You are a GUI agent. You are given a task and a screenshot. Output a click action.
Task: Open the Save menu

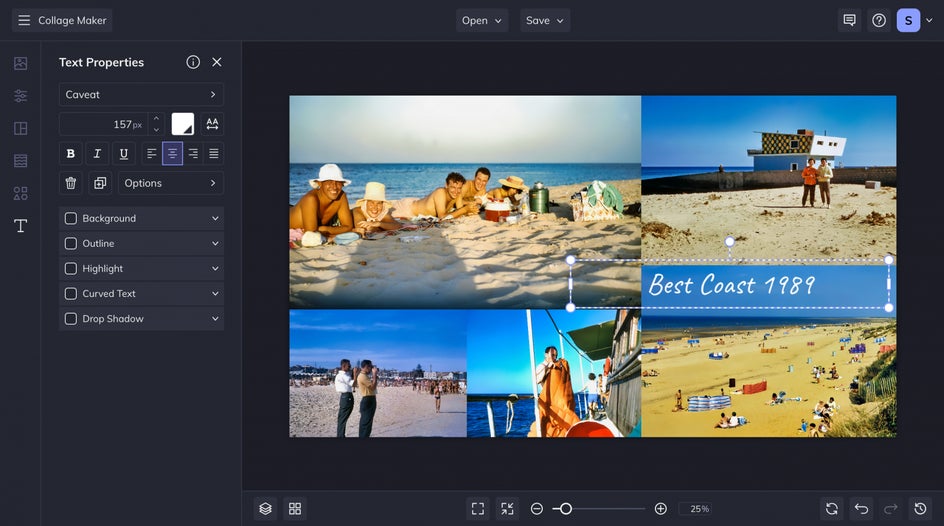coord(545,20)
